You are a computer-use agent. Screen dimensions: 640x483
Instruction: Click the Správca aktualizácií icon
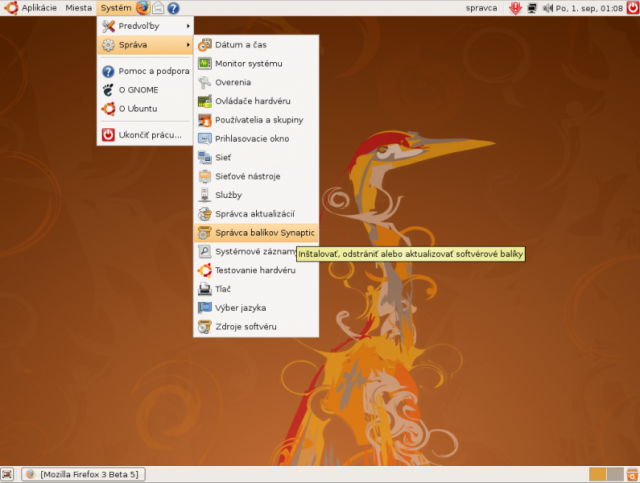(204, 214)
